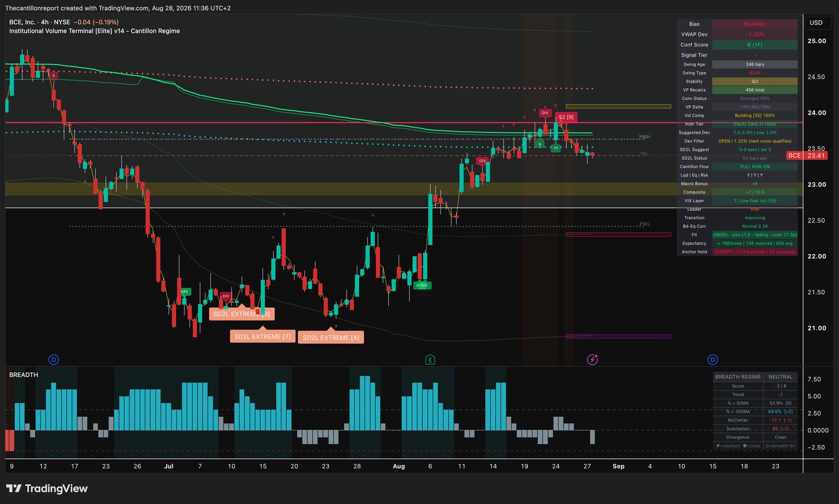Image resolution: width=839 pixels, height=504 pixels.
Task: Select the red S2 [9] signal label
Action: click(566, 117)
